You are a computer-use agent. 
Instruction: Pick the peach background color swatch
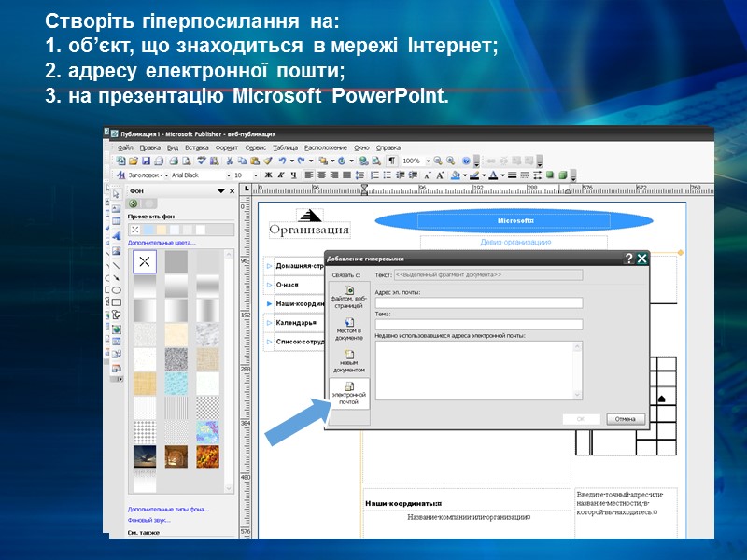click(162, 230)
